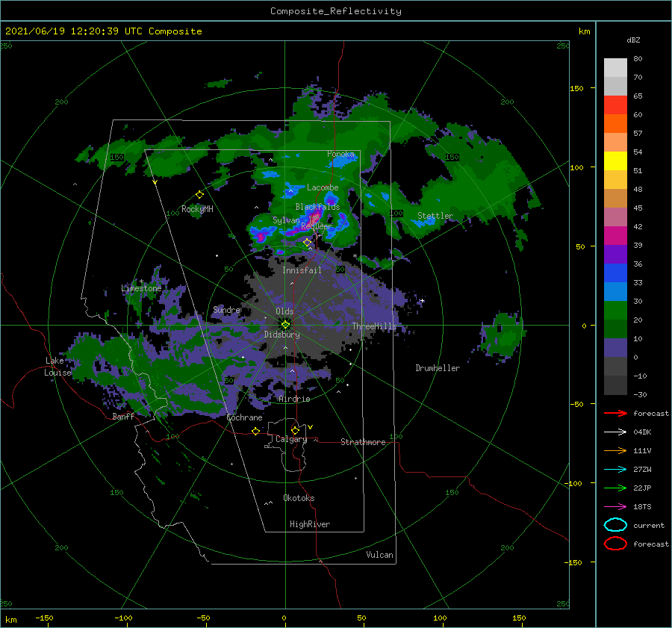Click the Cochrane town label
The image size is (672, 628).
click(244, 417)
